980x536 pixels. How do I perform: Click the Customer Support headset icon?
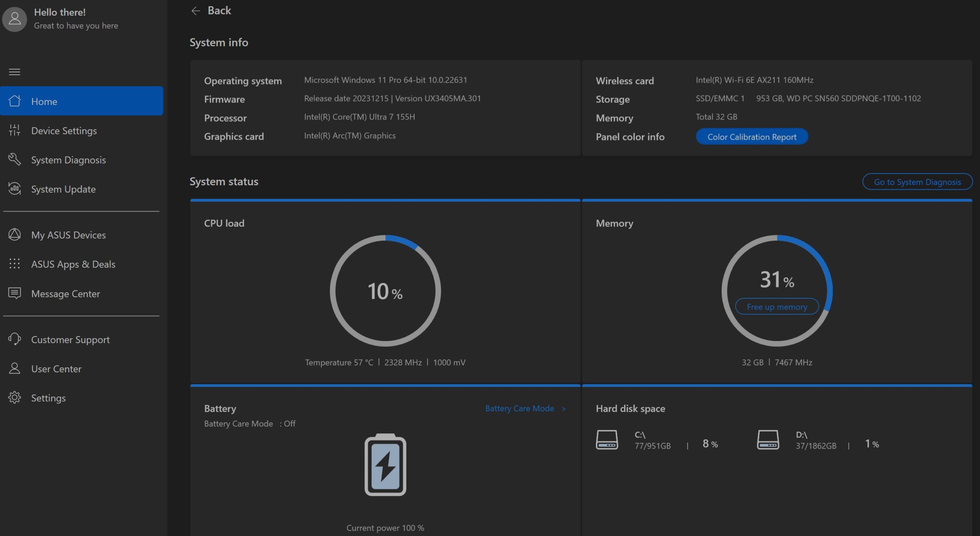(15, 339)
